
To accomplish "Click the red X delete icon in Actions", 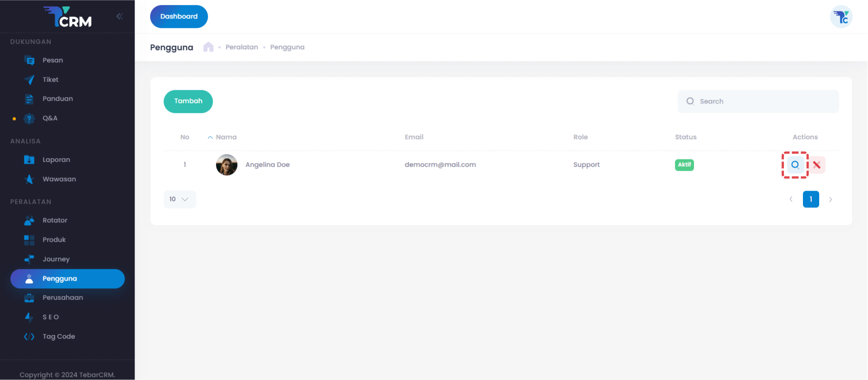I will pyautogui.click(x=816, y=165).
